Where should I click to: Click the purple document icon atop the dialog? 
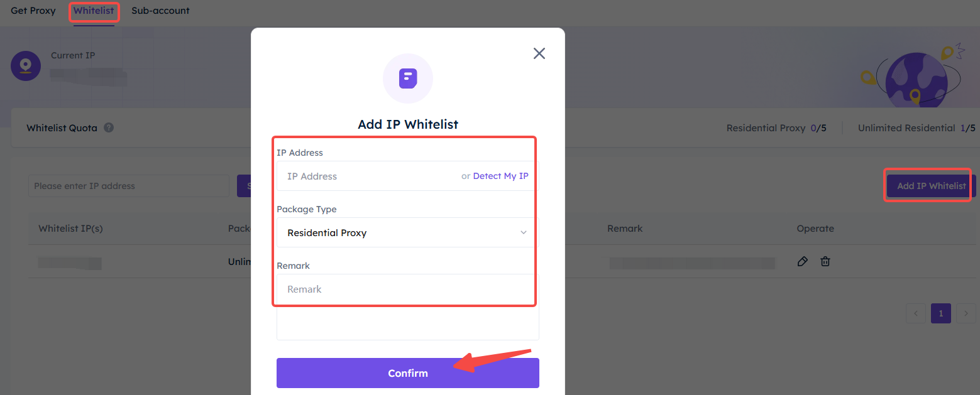[x=408, y=78]
